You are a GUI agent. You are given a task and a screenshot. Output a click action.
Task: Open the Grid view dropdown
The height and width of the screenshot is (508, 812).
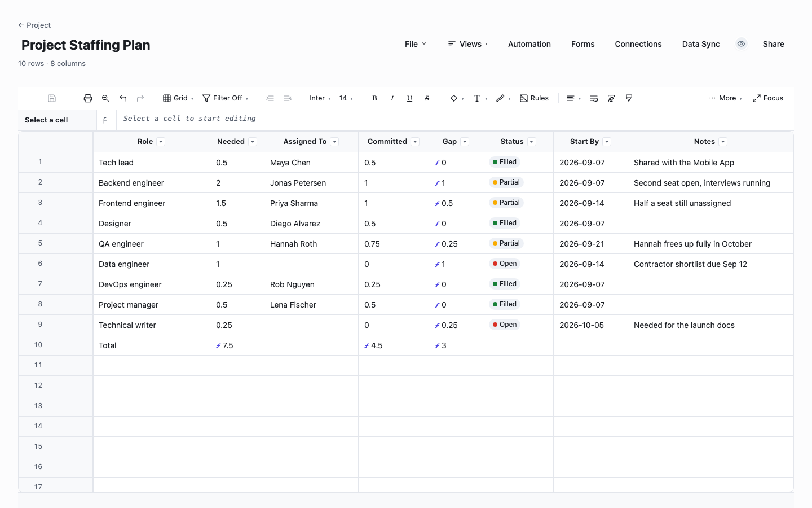[x=178, y=98]
